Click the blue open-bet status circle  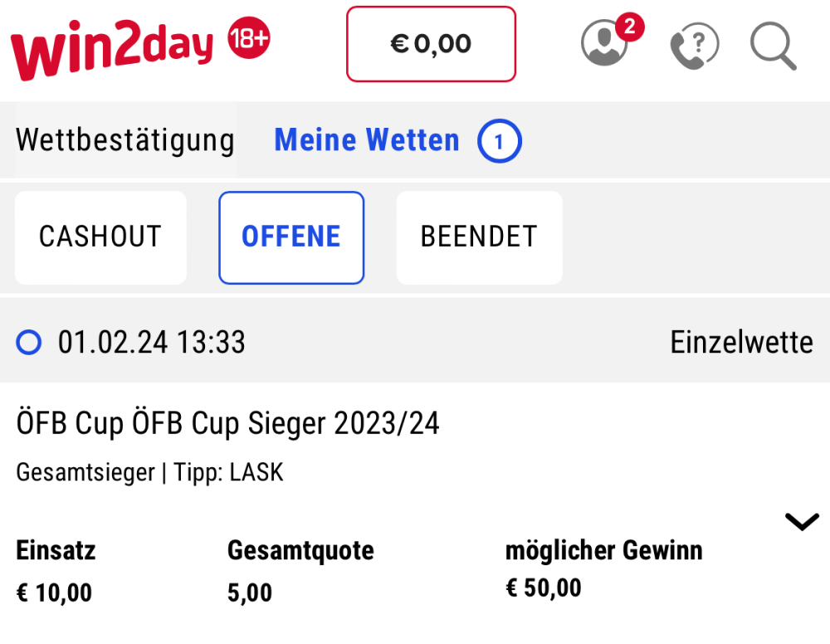tap(29, 342)
